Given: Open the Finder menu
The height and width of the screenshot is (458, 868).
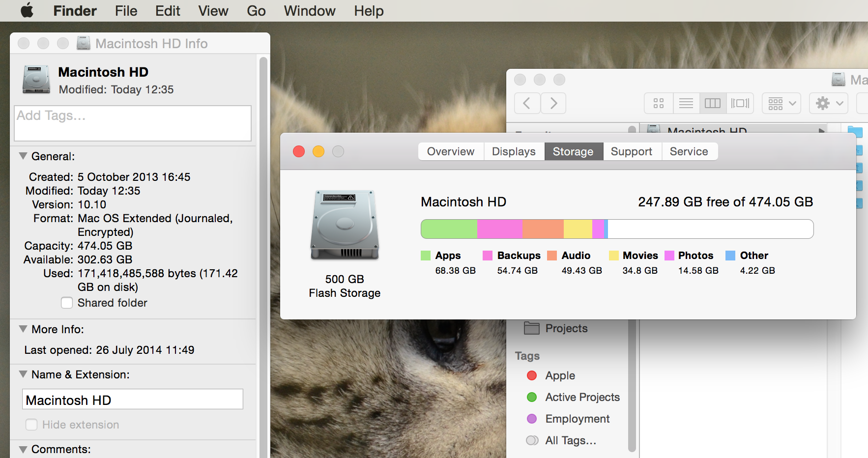Looking at the screenshot, I should pyautogui.click(x=75, y=11).
